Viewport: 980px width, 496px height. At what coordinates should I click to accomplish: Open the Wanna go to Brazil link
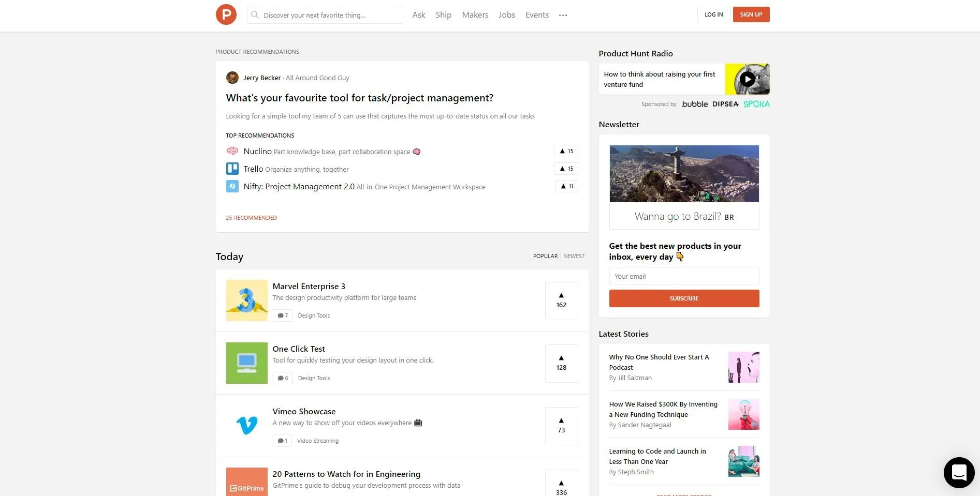tap(684, 216)
